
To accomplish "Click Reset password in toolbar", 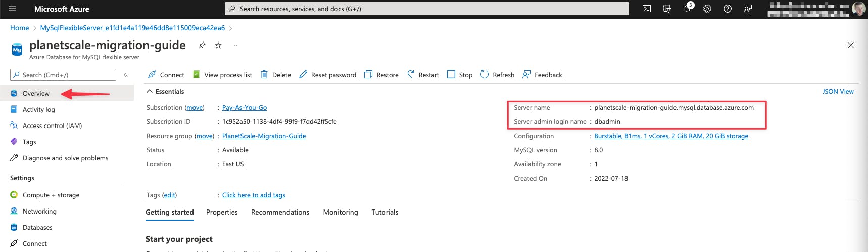I will tap(328, 75).
